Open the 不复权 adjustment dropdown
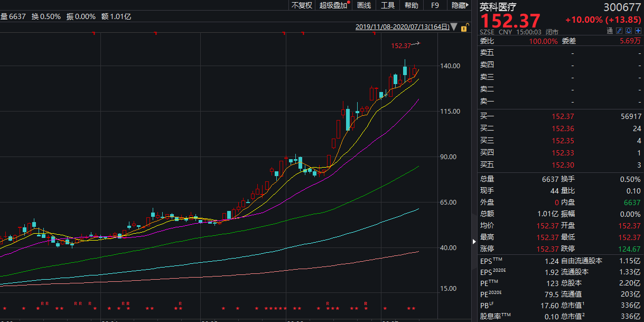The height and width of the screenshot is (322, 644). (x=302, y=5)
